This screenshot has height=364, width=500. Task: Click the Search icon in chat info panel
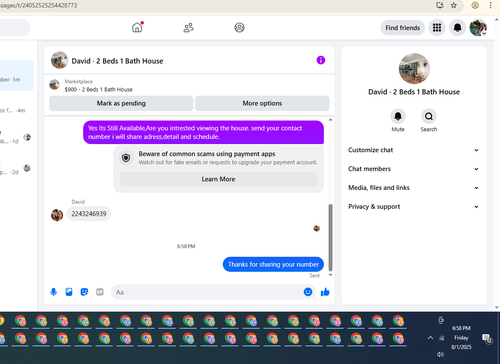coord(429,116)
